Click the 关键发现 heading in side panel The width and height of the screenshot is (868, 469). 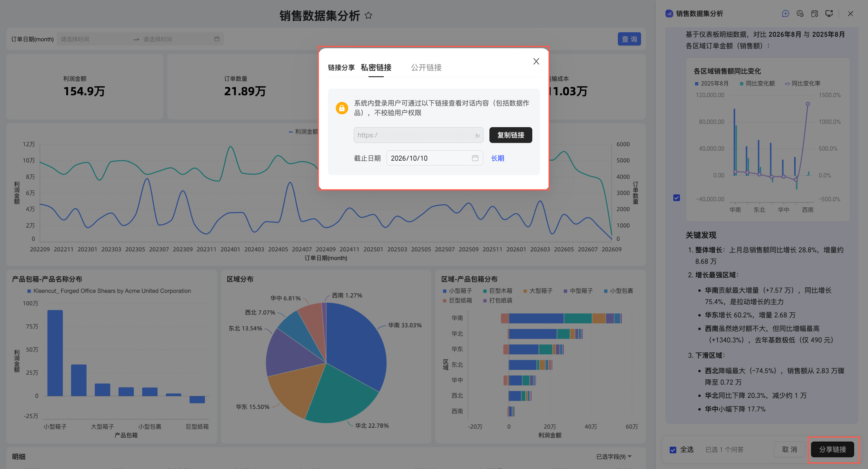[701, 235]
